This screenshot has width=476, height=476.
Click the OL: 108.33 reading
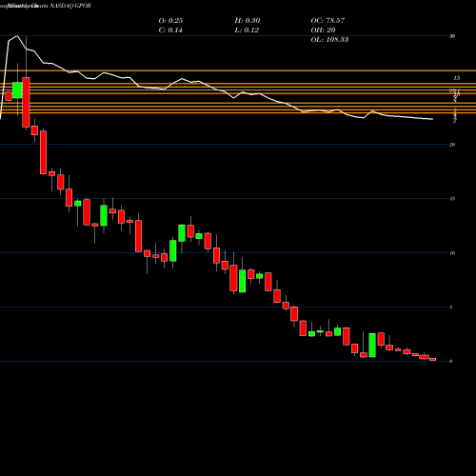tap(329, 40)
